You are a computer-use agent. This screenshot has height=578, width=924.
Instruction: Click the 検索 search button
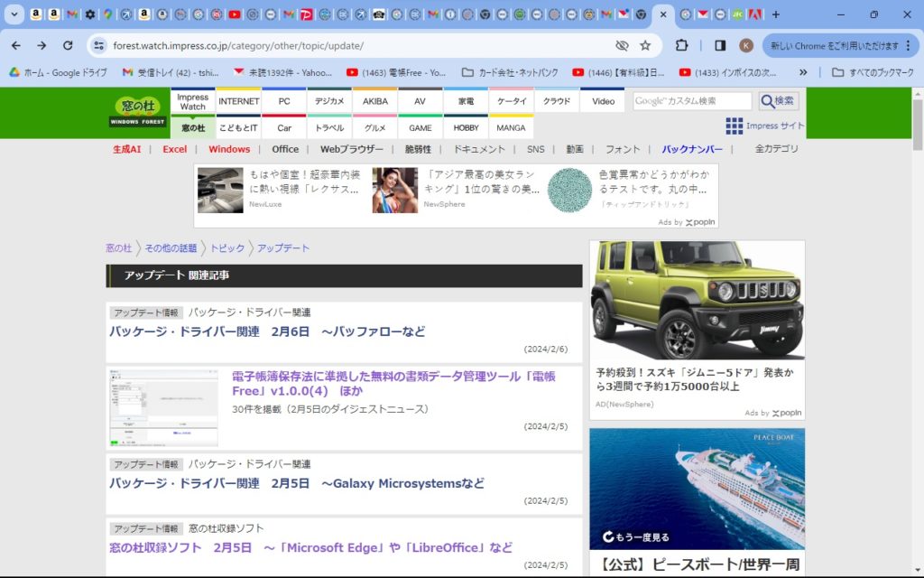pyautogui.click(x=779, y=101)
